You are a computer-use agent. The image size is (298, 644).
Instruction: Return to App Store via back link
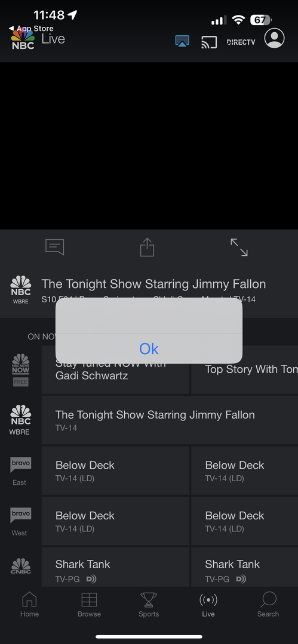pyautogui.click(x=31, y=29)
